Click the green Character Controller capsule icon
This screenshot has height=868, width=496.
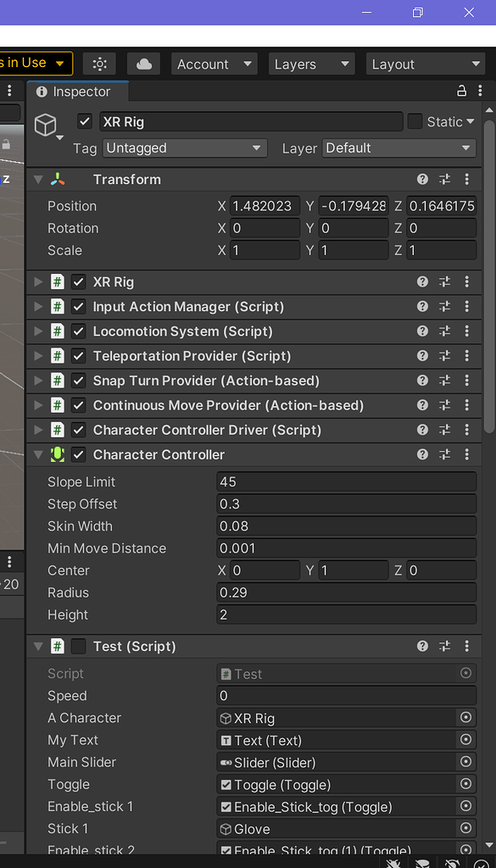point(58,455)
